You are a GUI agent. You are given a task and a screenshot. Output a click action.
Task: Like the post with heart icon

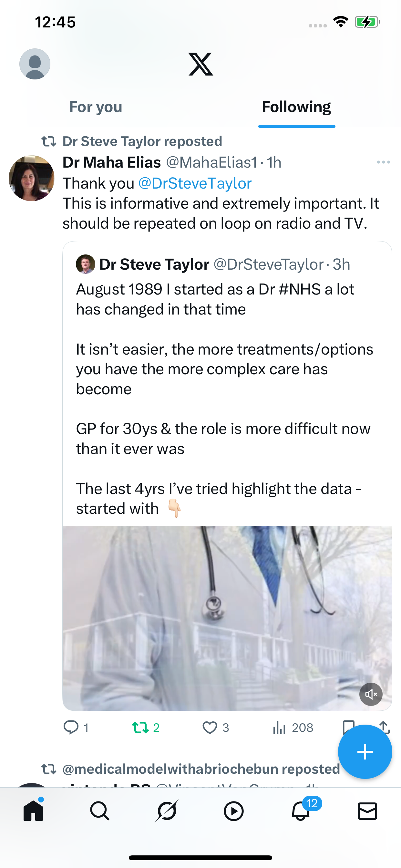pyautogui.click(x=210, y=727)
